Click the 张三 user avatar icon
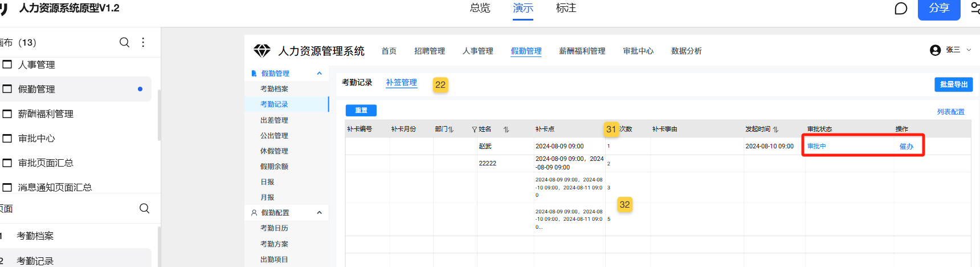 click(935, 50)
